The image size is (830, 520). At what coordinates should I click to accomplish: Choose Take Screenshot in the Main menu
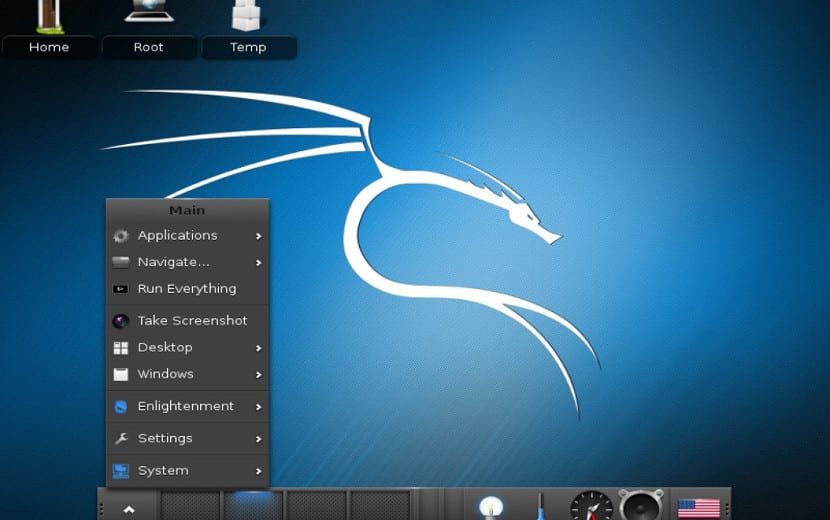tap(188, 321)
